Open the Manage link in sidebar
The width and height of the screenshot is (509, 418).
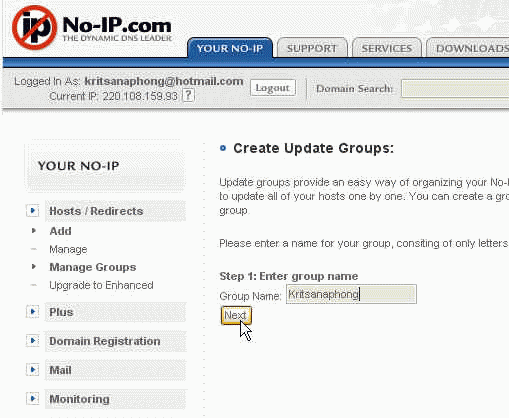[x=68, y=249]
